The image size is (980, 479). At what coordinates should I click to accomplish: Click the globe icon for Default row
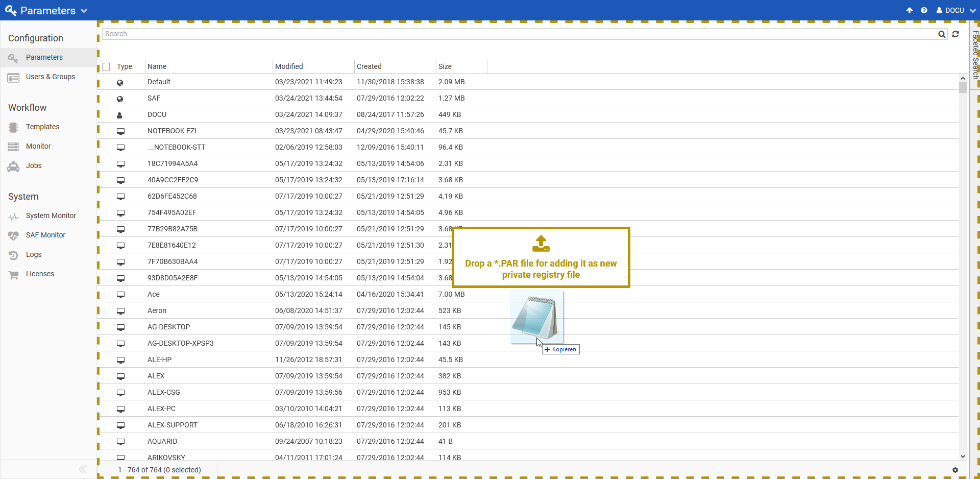point(120,82)
